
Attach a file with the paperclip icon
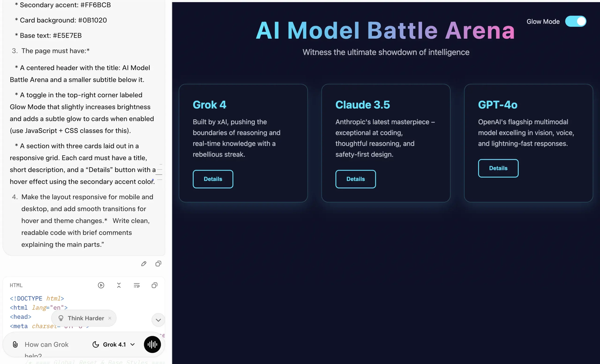pos(15,344)
